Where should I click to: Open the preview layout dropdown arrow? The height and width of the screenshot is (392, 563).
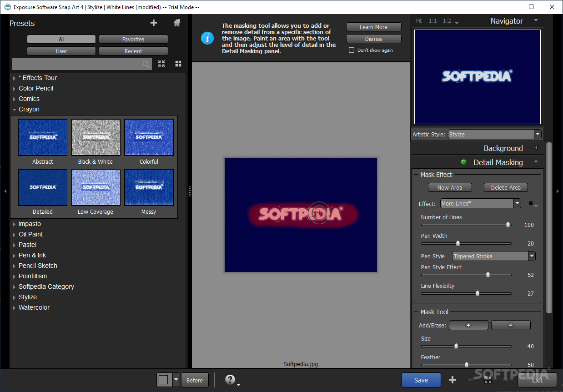pyautogui.click(x=176, y=380)
